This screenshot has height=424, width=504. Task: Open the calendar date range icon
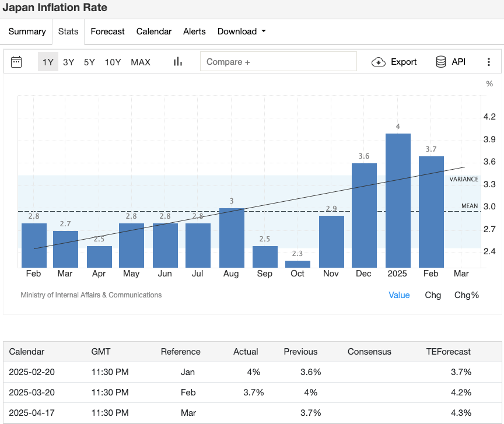click(x=16, y=62)
